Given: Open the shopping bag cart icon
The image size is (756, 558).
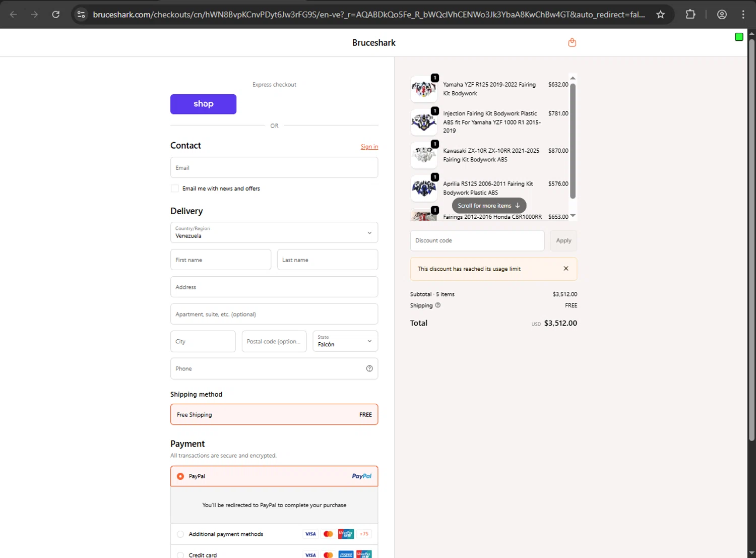Looking at the screenshot, I should pos(572,43).
